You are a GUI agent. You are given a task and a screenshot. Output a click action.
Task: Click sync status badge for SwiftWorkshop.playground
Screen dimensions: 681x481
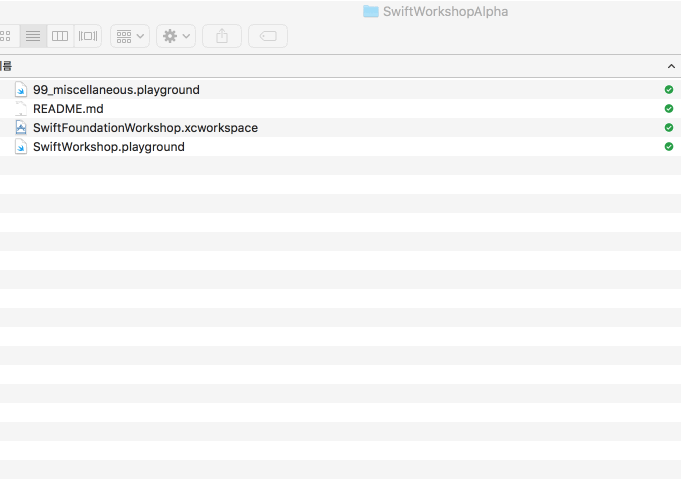click(669, 147)
